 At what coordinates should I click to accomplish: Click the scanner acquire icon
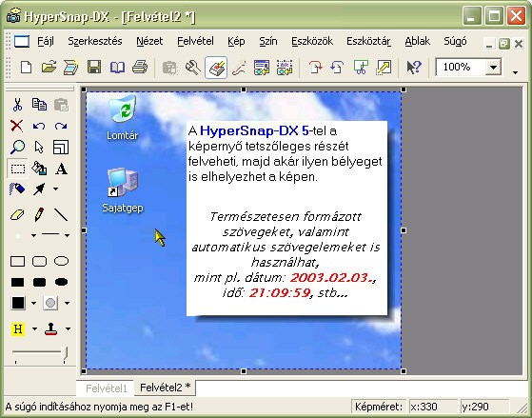(71, 68)
